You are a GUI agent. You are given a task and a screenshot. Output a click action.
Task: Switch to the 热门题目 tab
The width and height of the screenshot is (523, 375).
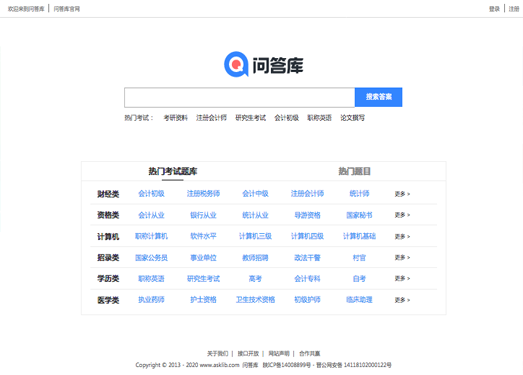(x=355, y=171)
